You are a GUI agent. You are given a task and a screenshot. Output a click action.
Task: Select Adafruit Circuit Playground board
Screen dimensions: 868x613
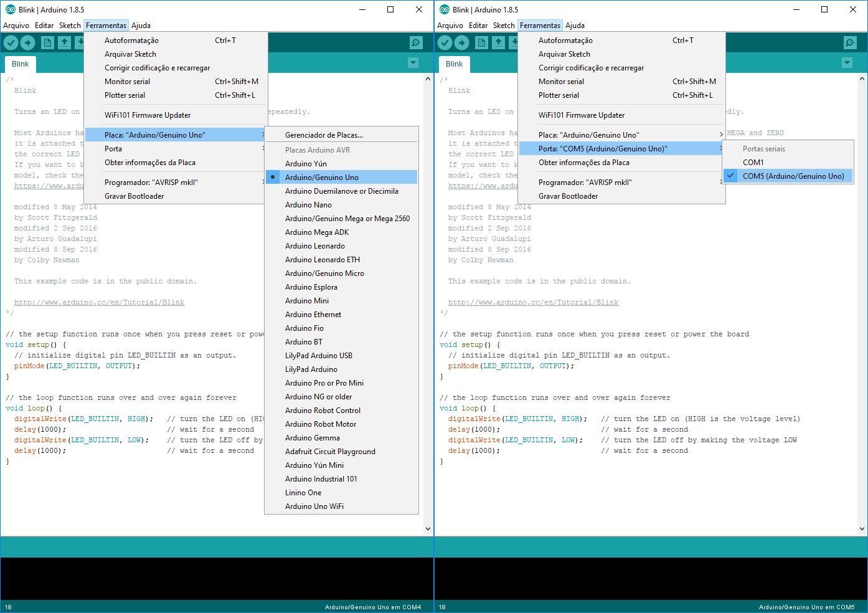(x=341, y=452)
